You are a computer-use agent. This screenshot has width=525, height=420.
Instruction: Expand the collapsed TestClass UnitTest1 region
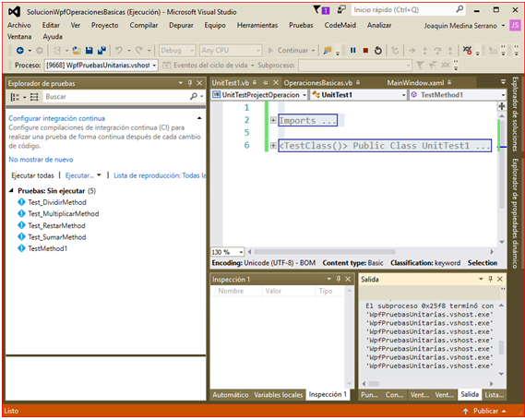[273, 145]
